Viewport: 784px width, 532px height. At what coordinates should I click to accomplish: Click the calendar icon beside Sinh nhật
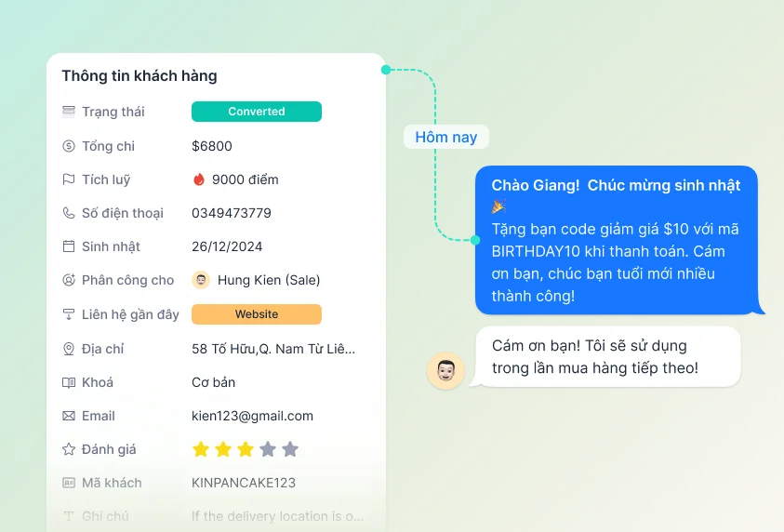coord(69,246)
